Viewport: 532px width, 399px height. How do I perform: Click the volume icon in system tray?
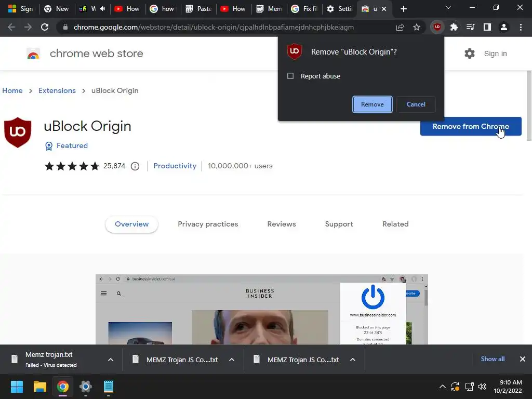(x=482, y=387)
